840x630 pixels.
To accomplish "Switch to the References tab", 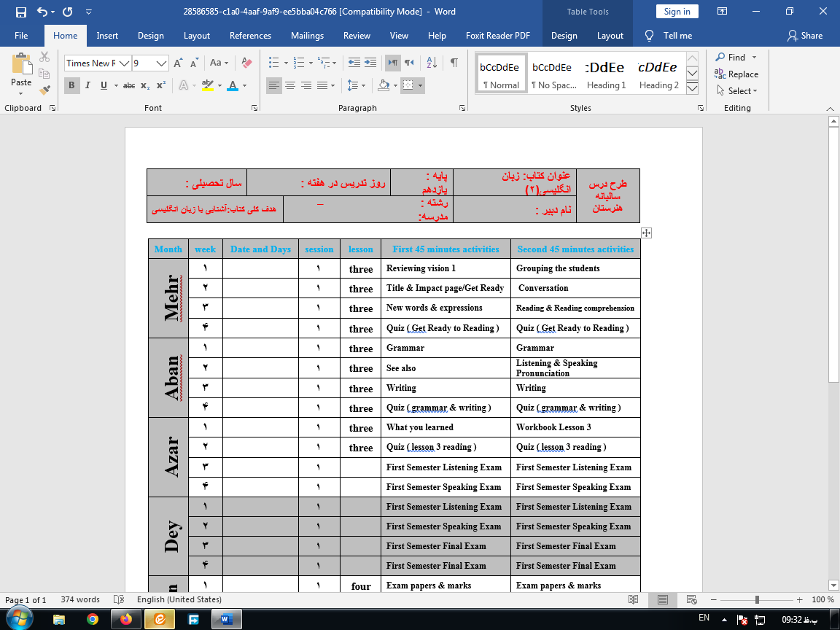I will coord(250,36).
